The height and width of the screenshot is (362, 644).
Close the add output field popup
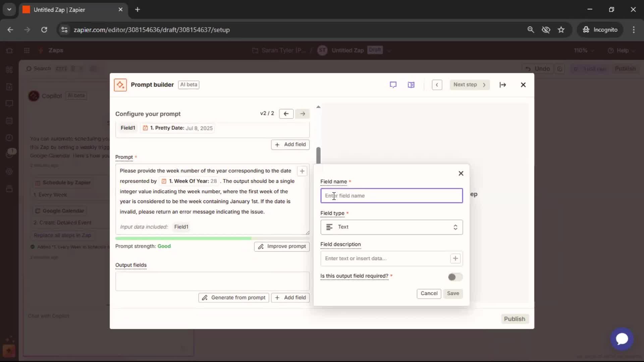[x=461, y=173]
